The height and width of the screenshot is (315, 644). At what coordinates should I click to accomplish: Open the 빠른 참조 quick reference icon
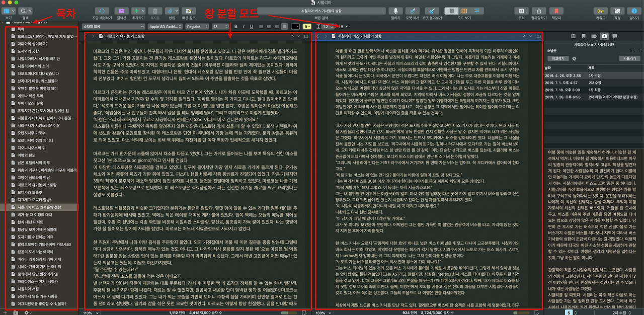(189, 11)
